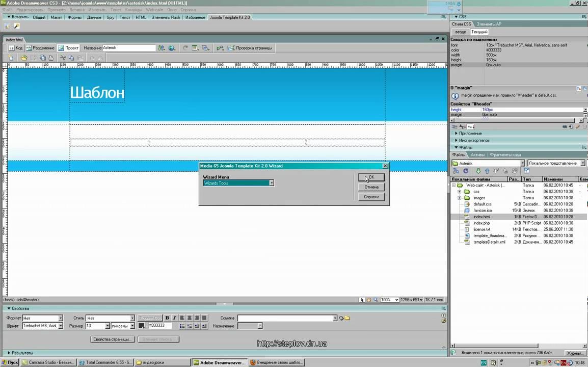Screen dimensions: 588x367
Task: Click the Preview in browser globe icon
Action: pyautogui.click(x=172, y=48)
